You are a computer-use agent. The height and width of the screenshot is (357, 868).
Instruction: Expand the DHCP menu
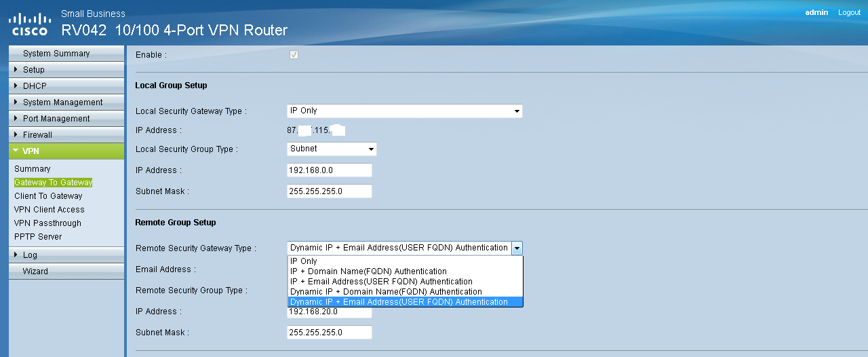66,86
